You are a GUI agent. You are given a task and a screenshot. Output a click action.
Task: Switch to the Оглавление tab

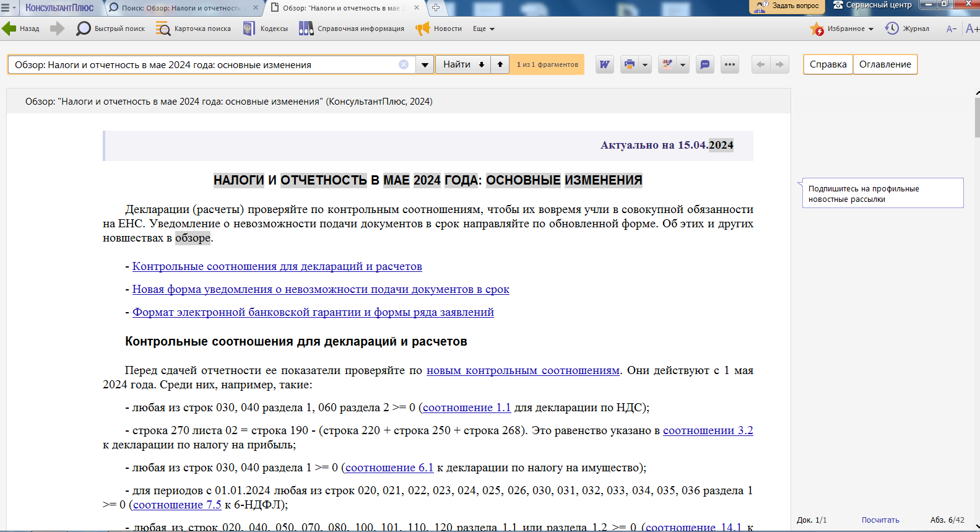tap(885, 64)
